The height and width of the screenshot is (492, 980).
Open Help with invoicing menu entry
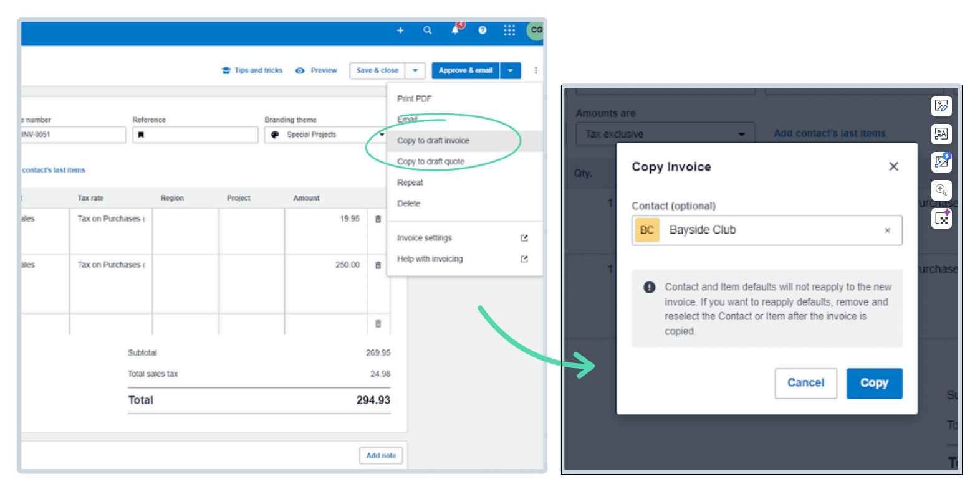click(430, 259)
